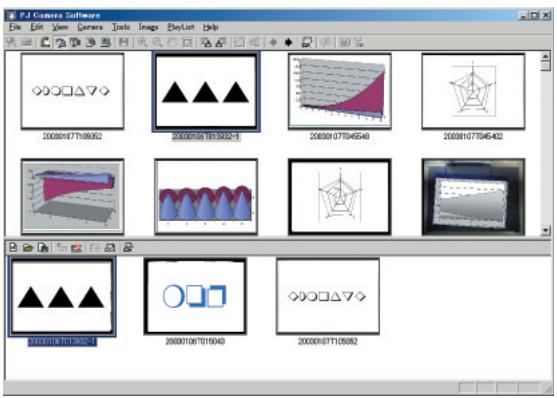The image size is (557, 398).
Task: Click the two-box icon left of projector icon
Action: 110,247
